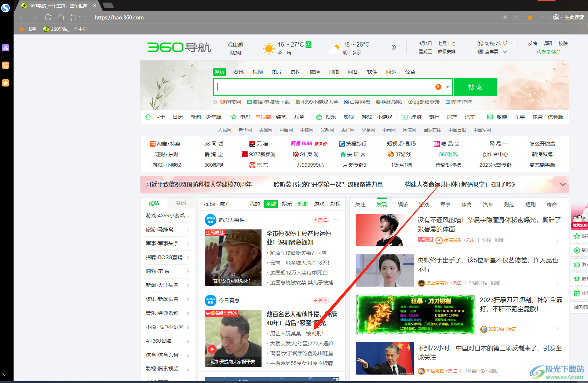
Task: Click 人民网 in news sites row
Action: coord(224,130)
